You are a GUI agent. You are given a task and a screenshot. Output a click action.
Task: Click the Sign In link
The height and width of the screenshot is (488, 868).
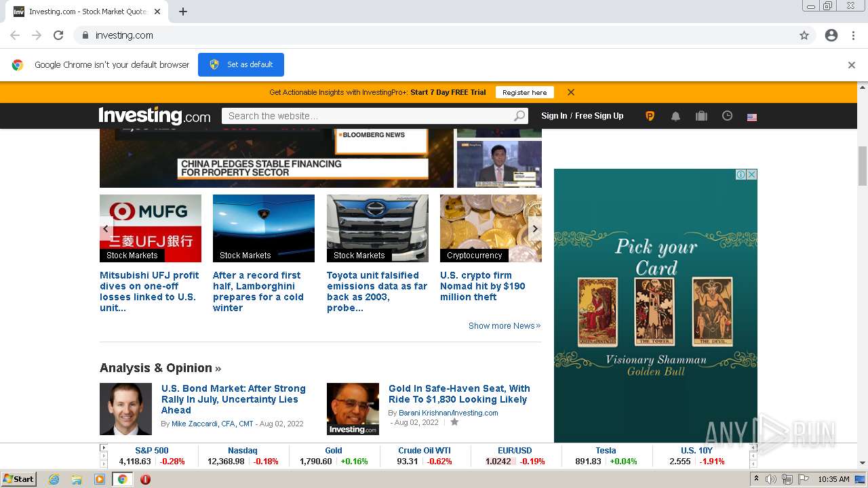coord(554,116)
